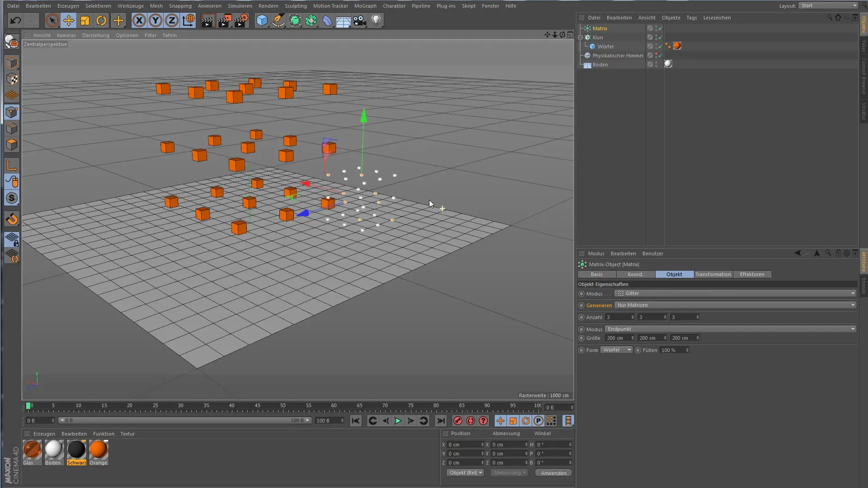
Task: Switch to the Effektoren tab
Action: [752, 274]
